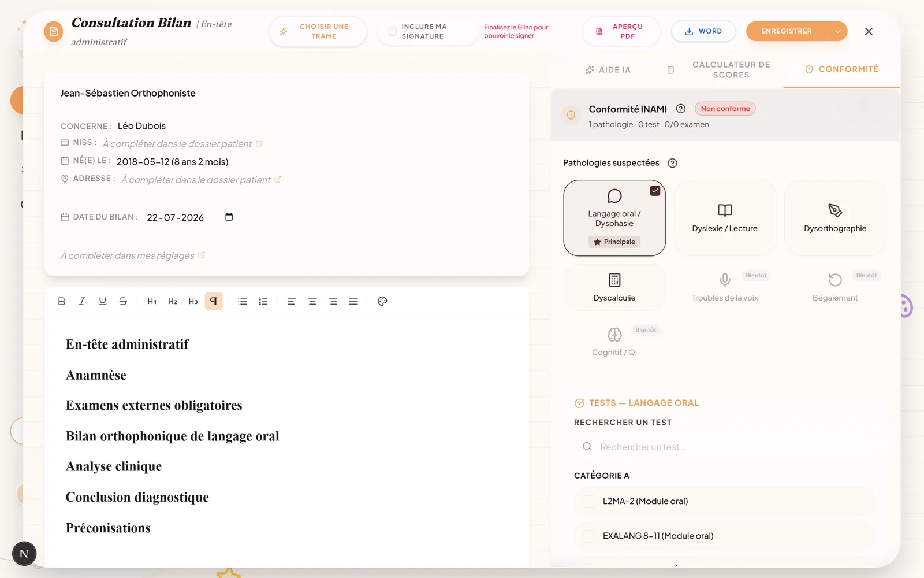Screen dimensions: 924x578
Task: Select the paragraph style button
Action: click(214, 301)
